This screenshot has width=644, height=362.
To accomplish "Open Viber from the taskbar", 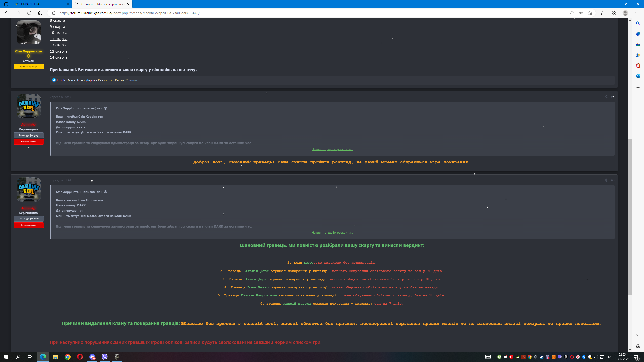I will (105, 357).
